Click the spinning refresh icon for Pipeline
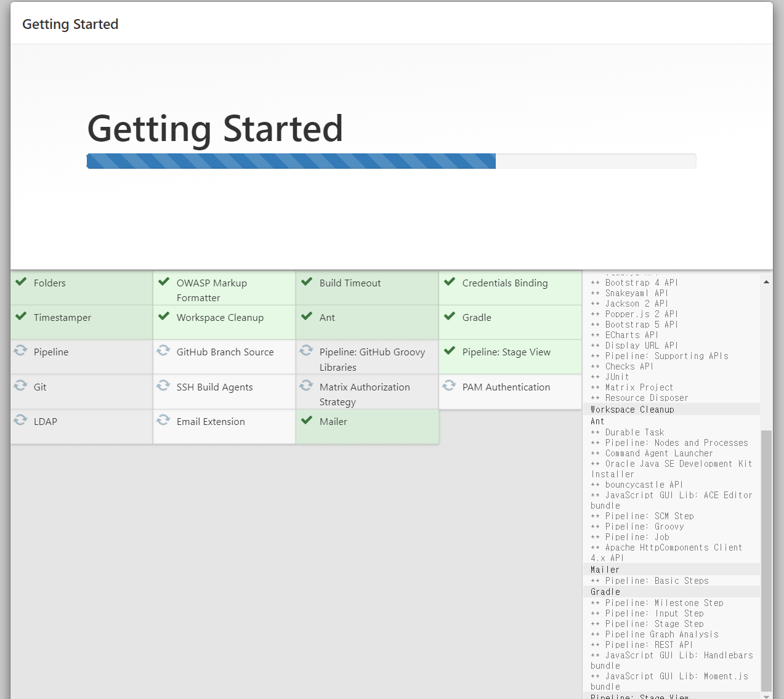 click(20, 350)
